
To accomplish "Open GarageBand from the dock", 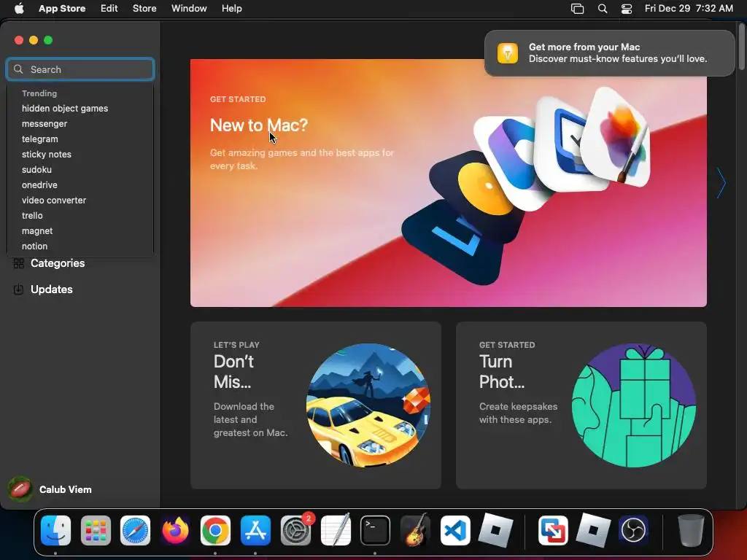I will [415, 530].
